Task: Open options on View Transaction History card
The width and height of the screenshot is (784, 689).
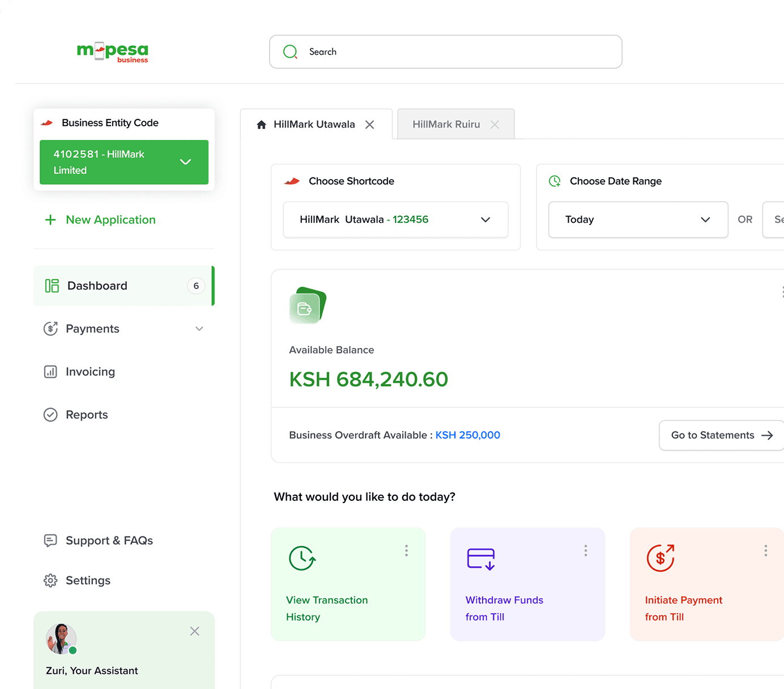Action: point(406,551)
